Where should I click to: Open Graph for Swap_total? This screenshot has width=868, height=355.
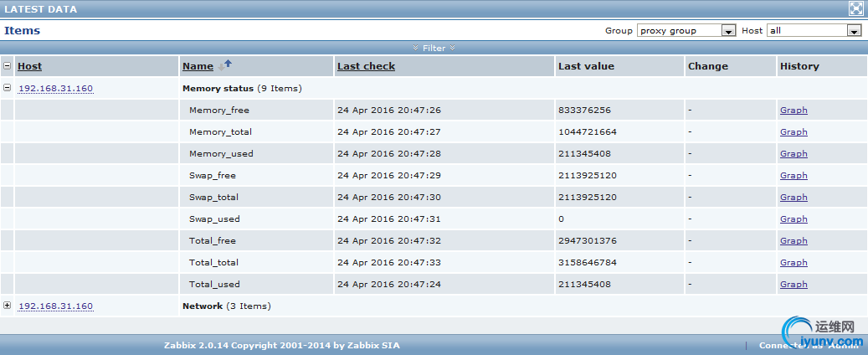[x=794, y=197]
